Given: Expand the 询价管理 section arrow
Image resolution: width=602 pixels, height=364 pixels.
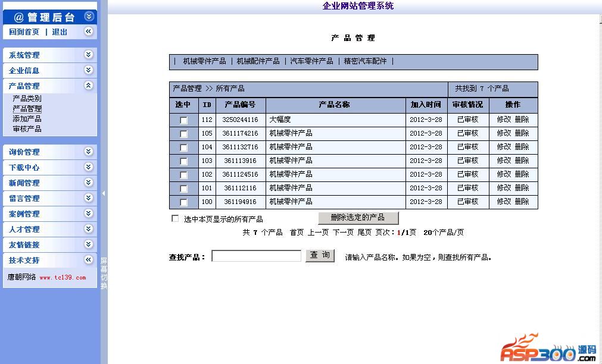Looking at the screenshot, I should (x=89, y=152).
